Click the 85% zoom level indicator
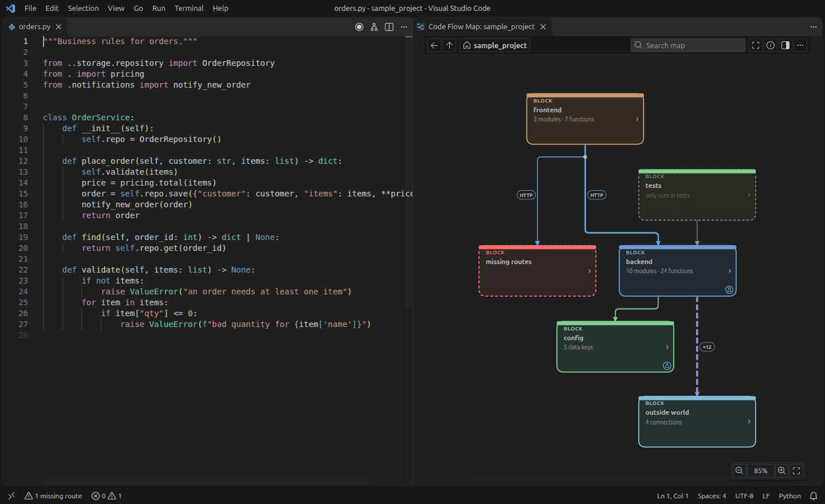825x504 pixels. (761, 471)
